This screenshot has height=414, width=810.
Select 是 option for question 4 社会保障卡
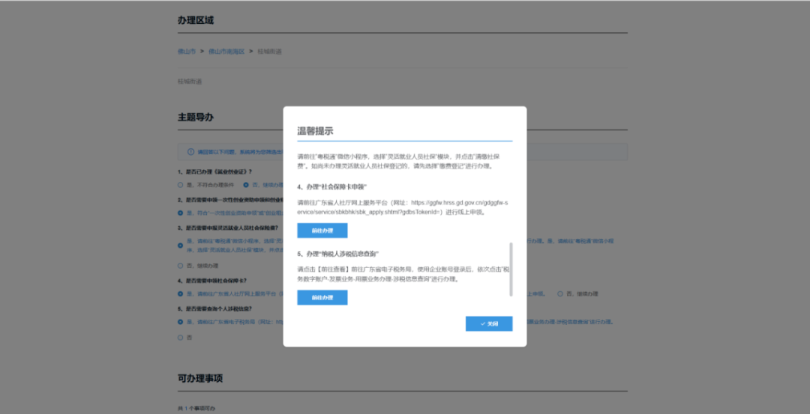[180, 294]
